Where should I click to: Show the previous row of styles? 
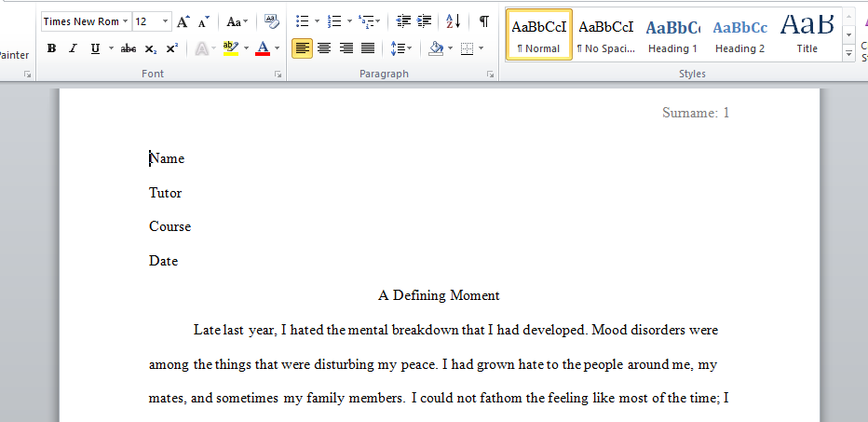click(x=849, y=16)
